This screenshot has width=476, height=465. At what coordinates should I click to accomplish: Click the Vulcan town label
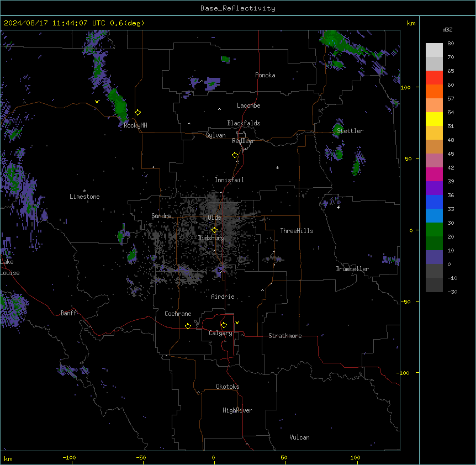299,437
